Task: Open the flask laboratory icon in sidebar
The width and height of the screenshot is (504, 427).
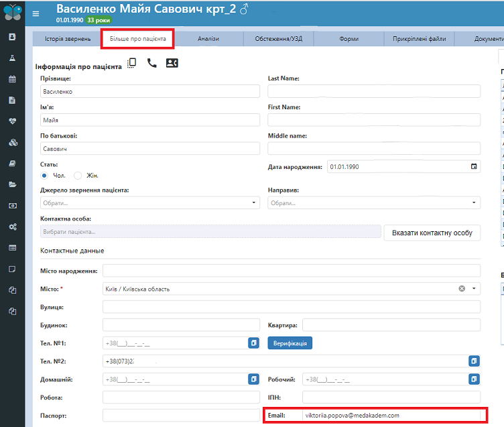Action: (12, 58)
